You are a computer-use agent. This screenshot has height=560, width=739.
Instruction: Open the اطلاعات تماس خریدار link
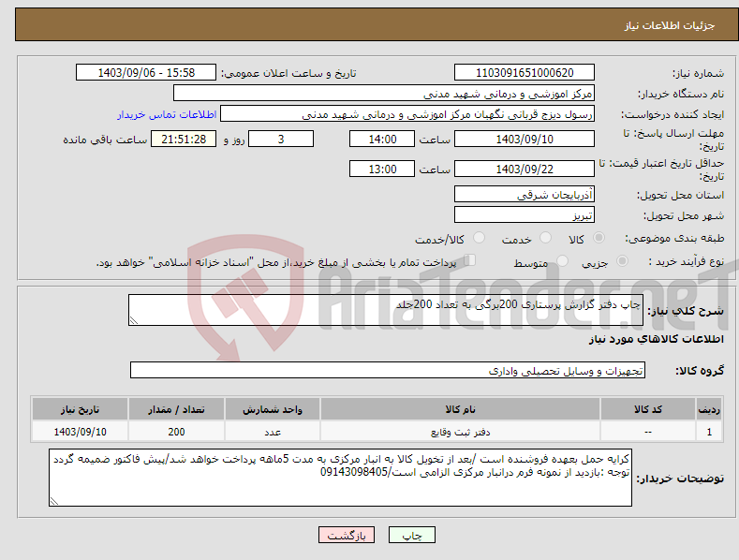pos(167,114)
